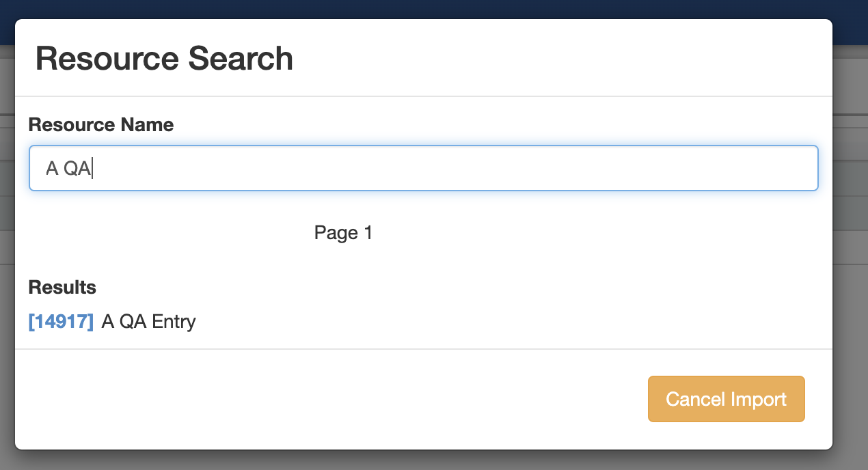
Task: Click the dimmed backdrop right of the dialog
Action: coord(850,273)
